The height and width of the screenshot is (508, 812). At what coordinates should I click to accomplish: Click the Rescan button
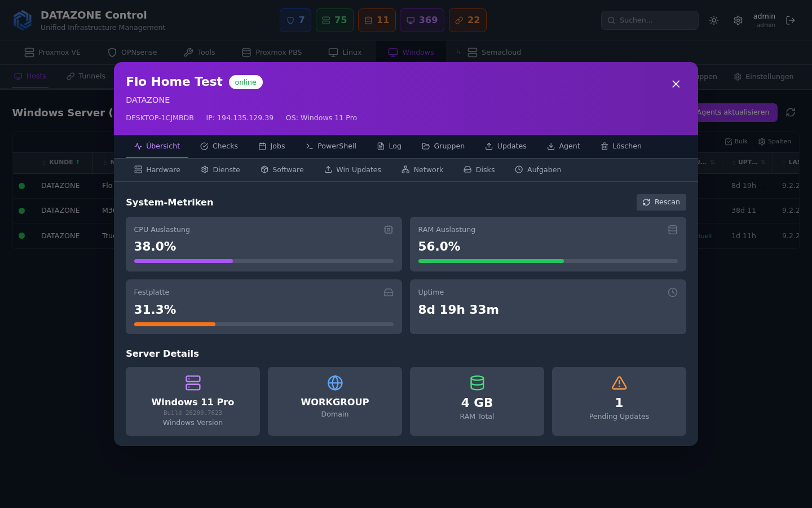tap(661, 202)
